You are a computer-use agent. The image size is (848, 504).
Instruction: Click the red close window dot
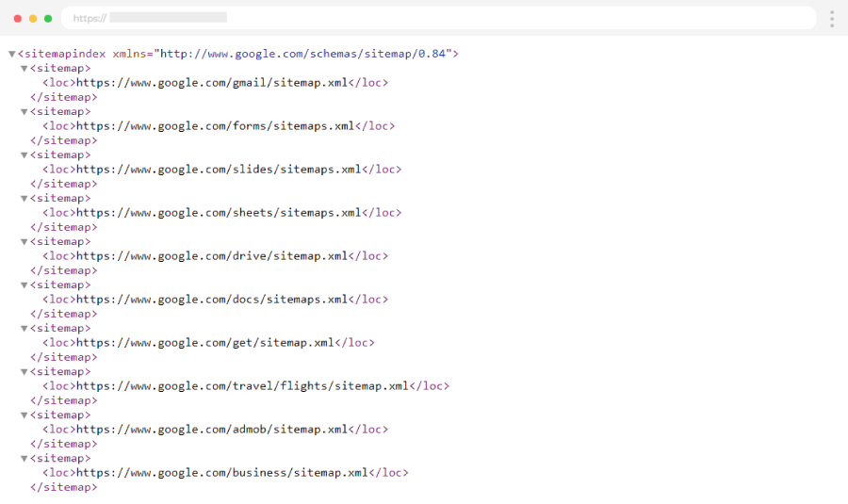point(18,18)
